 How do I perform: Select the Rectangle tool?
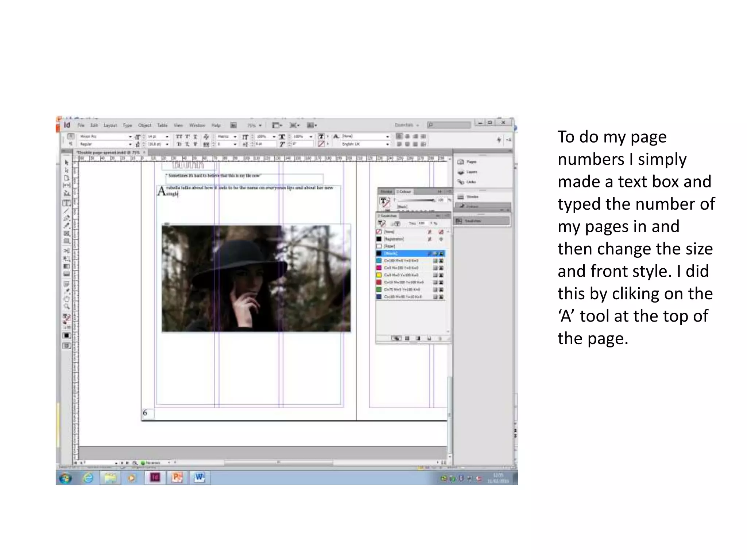point(66,241)
